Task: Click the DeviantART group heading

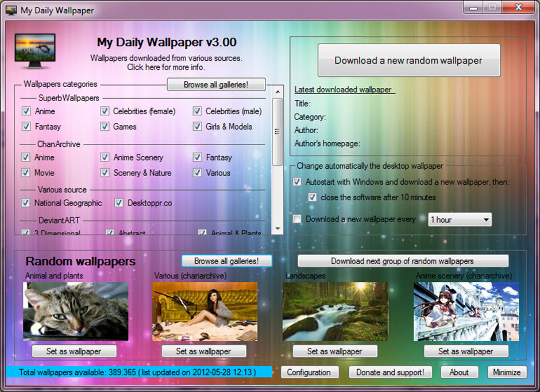Action: [x=59, y=220]
